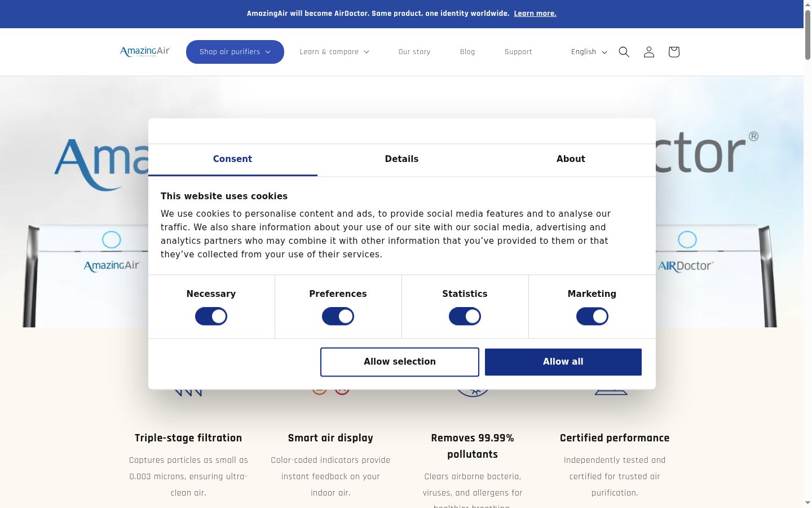
Task: Open the account login icon
Action: (x=648, y=52)
